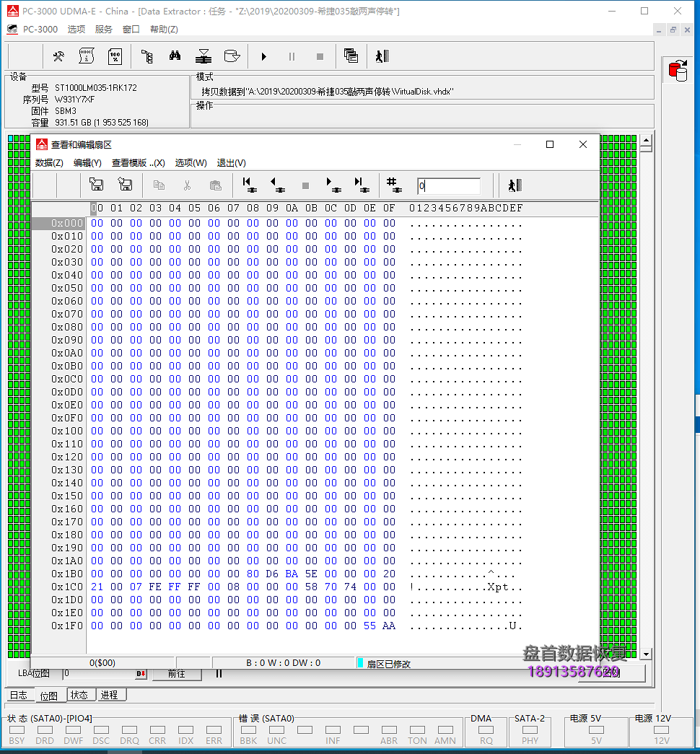This screenshot has height=754, width=700.
Task: Jump to first sector navigation icon
Action: click(x=249, y=185)
